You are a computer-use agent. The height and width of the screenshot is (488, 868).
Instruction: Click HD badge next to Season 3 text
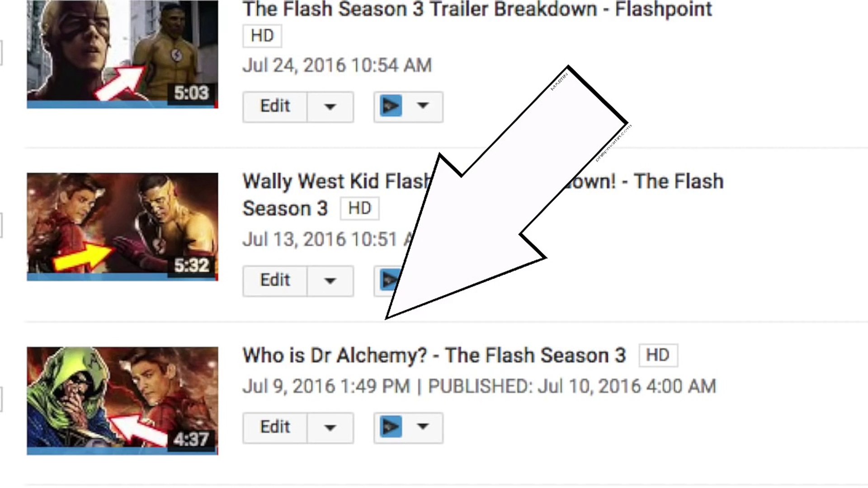coord(360,208)
